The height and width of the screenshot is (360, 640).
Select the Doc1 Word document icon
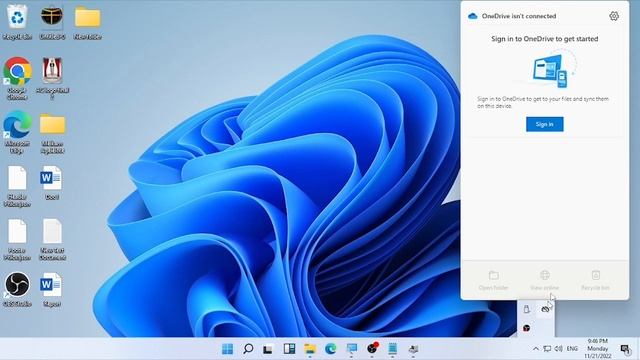click(51, 182)
